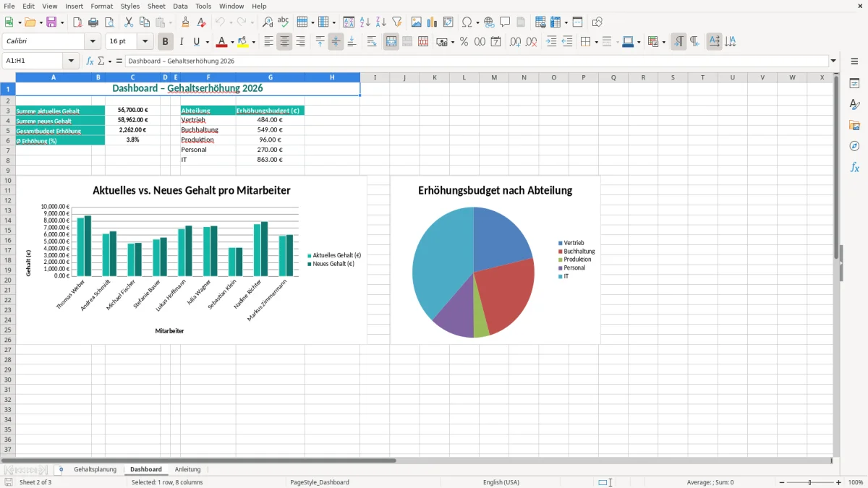Toggle Bold formatting

166,42
